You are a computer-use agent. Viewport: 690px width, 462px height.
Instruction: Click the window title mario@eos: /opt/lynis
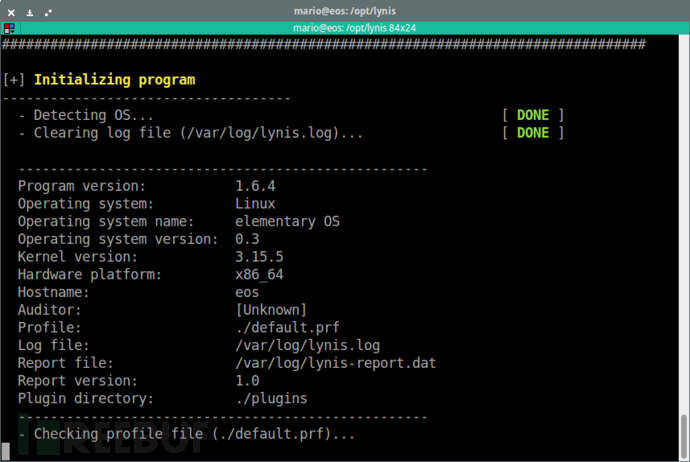coord(345,11)
